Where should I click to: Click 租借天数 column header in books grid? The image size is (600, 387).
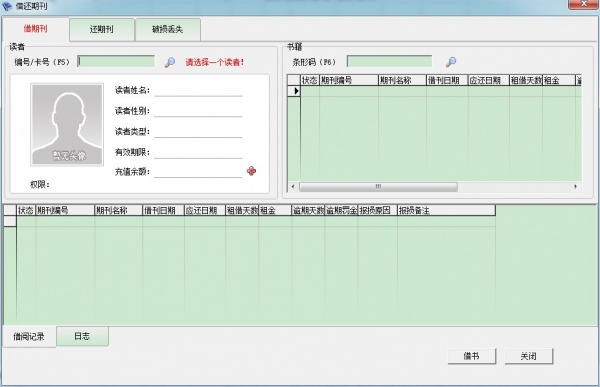click(526, 80)
